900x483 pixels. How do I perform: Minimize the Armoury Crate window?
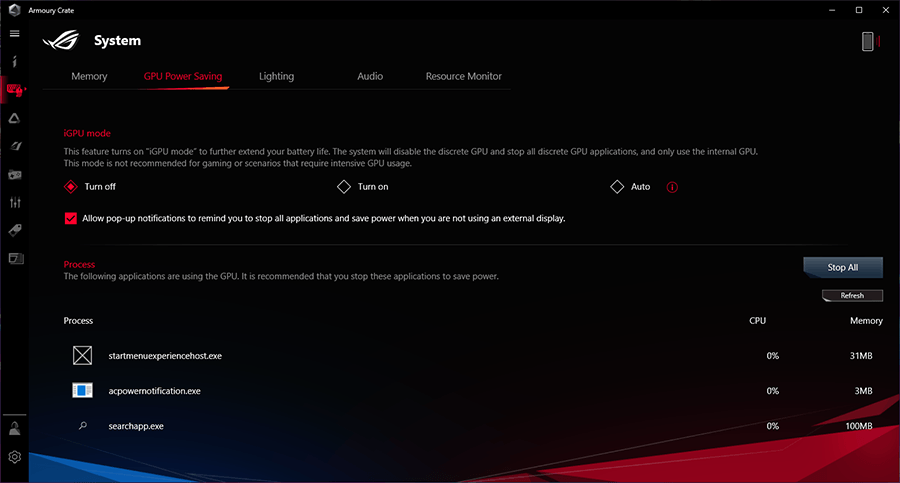pos(832,10)
